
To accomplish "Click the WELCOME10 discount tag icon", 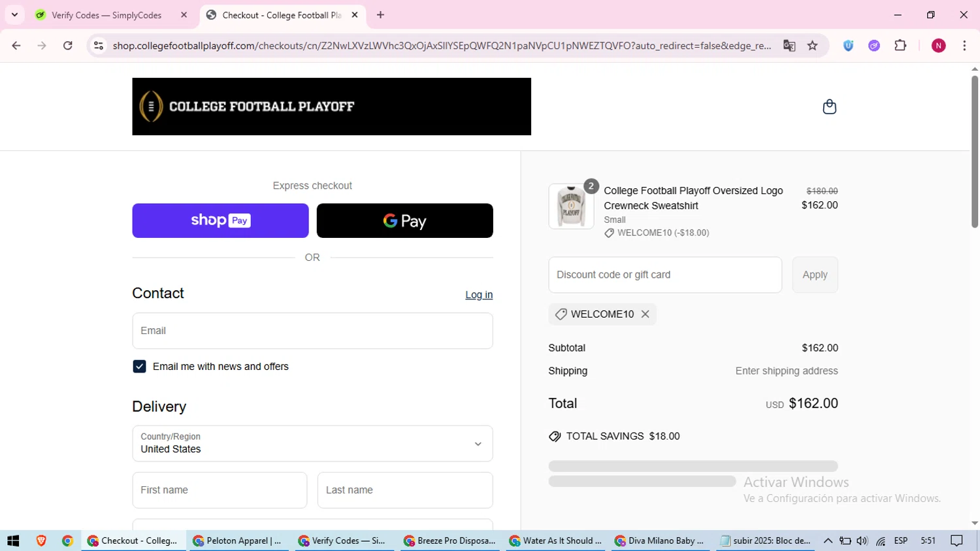I will point(561,314).
